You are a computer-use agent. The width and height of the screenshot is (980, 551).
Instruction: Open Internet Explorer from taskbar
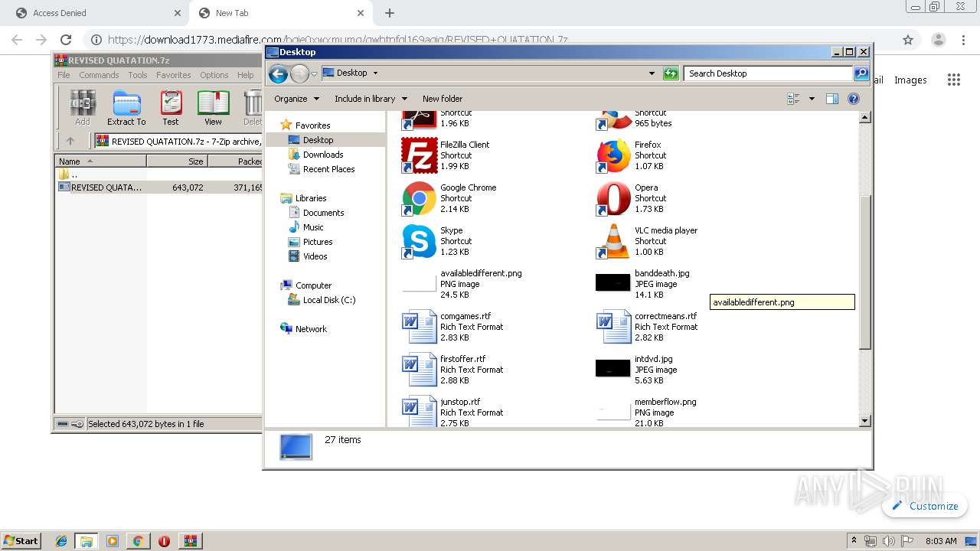click(x=61, y=541)
